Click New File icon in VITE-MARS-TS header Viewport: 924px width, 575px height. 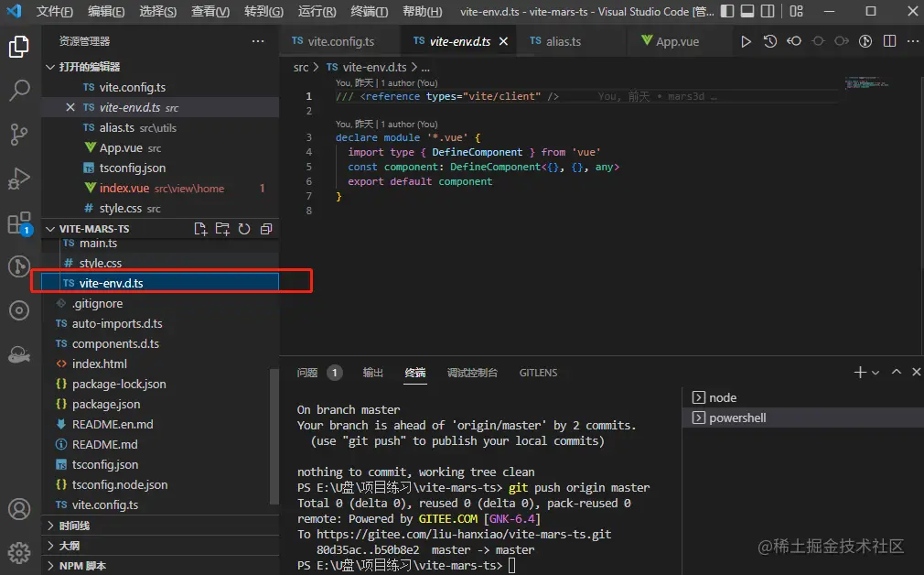pyautogui.click(x=200, y=229)
